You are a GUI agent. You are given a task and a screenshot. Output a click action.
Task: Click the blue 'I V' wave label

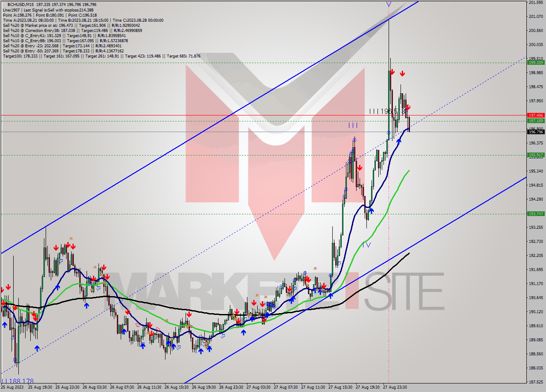[x=366, y=245]
